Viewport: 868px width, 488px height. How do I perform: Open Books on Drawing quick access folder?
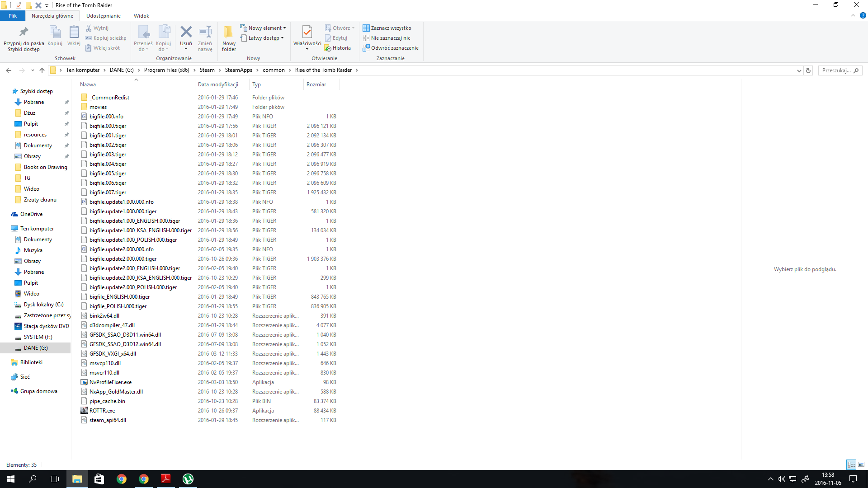45,167
